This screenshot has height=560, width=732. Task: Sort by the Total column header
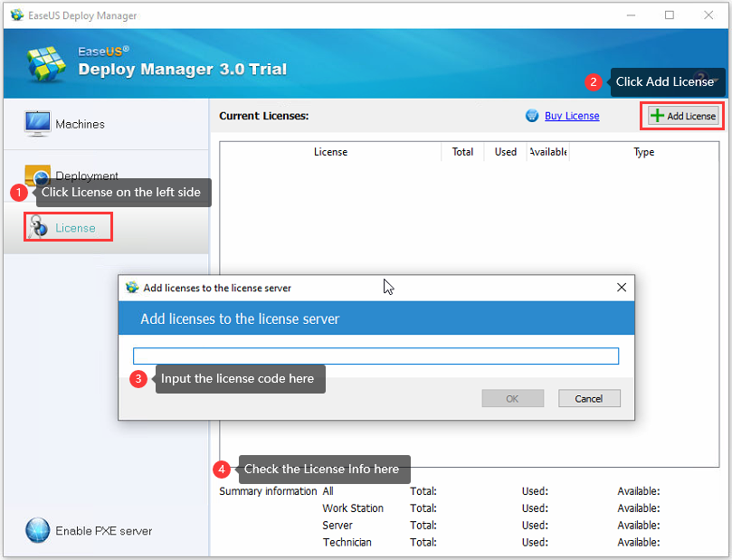[462, 152]
